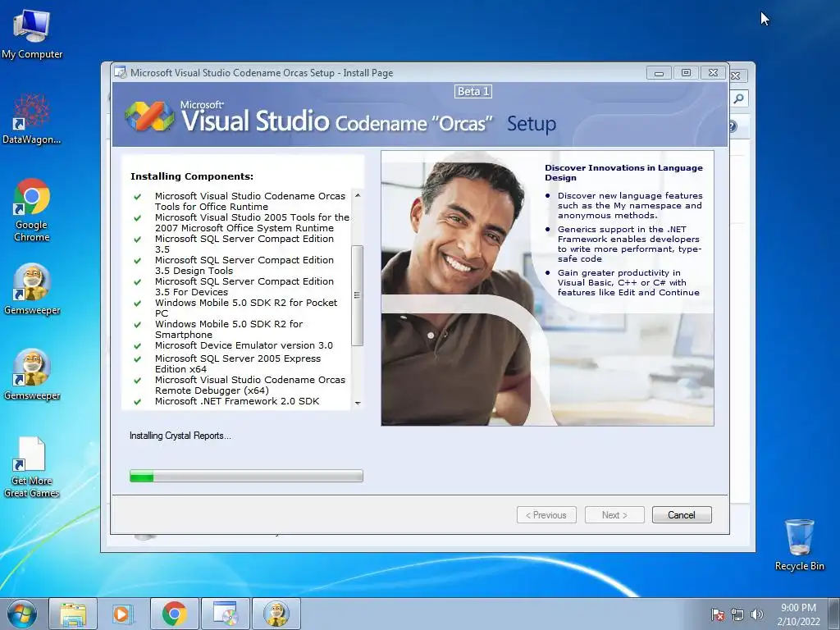Open the first Gemsweeper desktop shortcut

[x=32, y=290]
